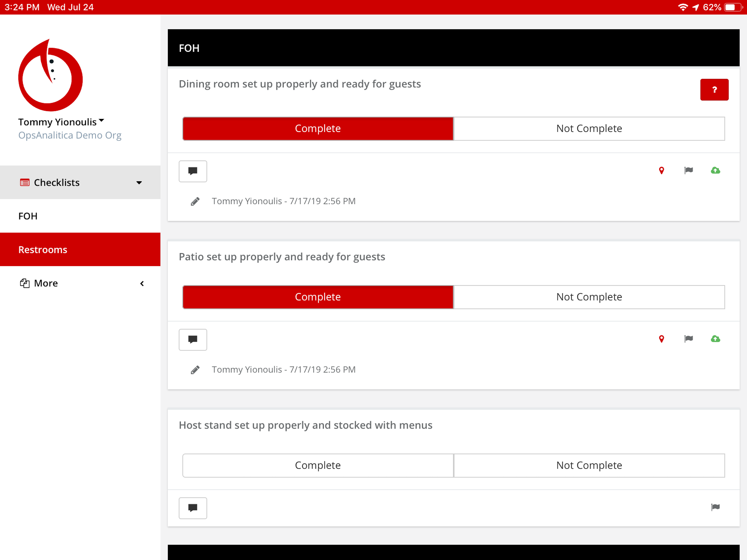Set Patio item to Not Complete
This screenshot has width=747, height=560.
[589, 297]
